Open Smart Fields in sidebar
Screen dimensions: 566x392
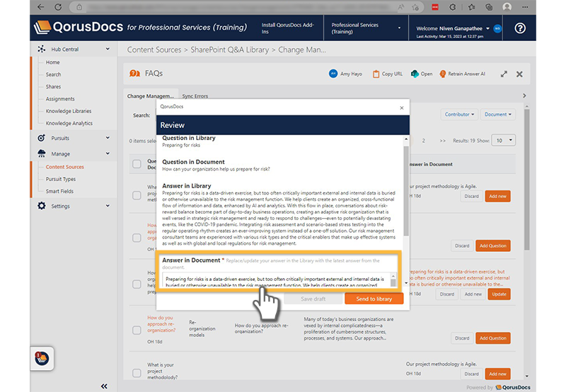tap(59, 191)
